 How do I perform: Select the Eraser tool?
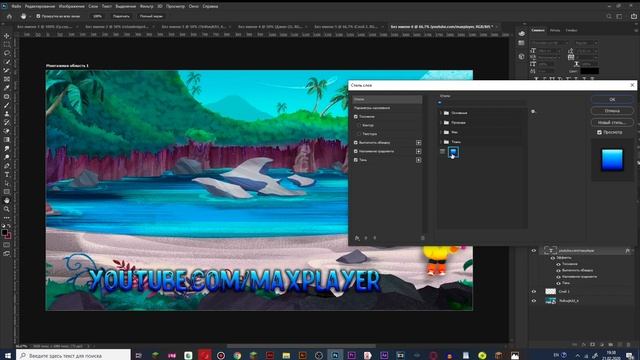[x=7, y=131]
